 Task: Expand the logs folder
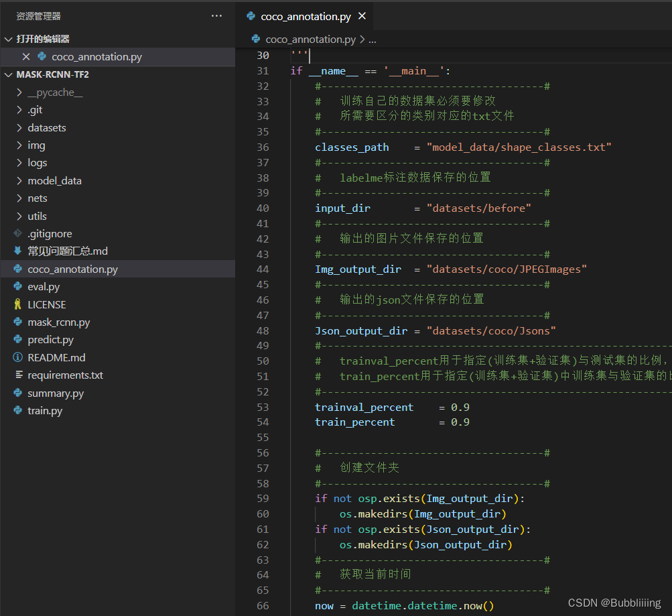tap(19, 163)
